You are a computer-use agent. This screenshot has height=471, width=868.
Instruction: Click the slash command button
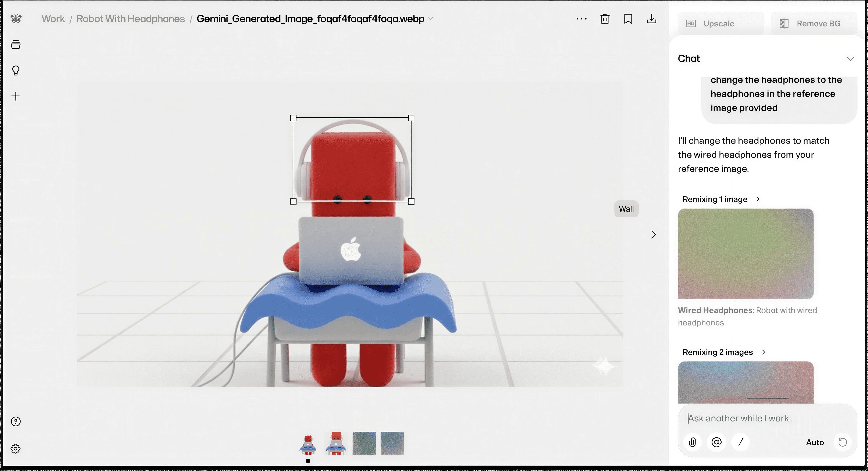click(x=740, y=442)
